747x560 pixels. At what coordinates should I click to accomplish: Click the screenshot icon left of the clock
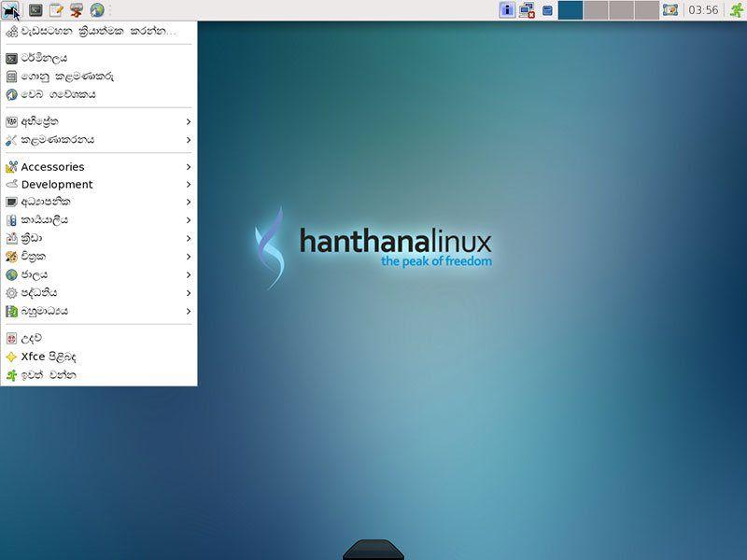tap(669, 9)
